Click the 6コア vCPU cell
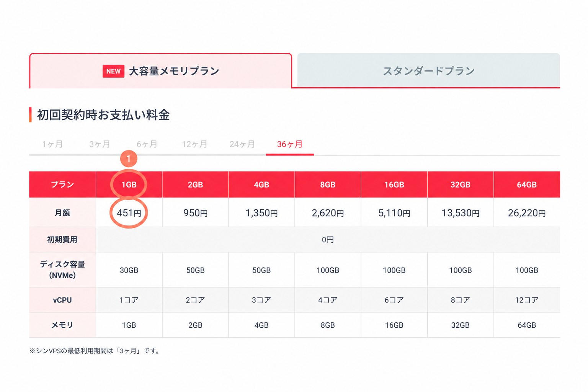This screenshot has height=392, width=588. click(394, 300)
